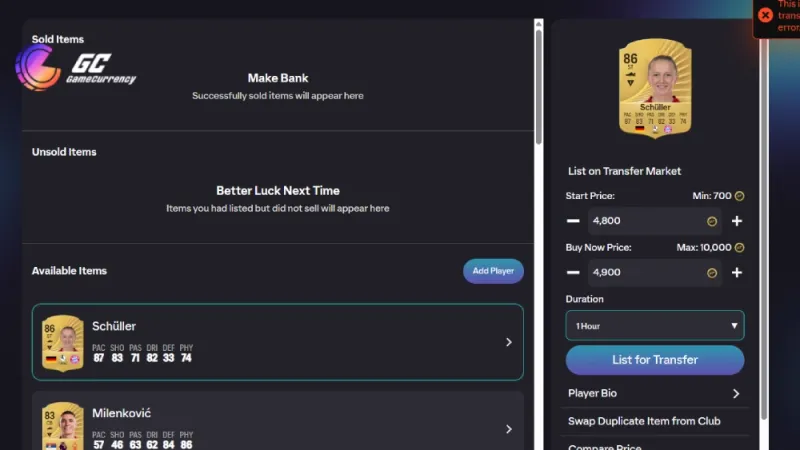Screen dimensions: 800x450
Task: Click the Unsold Items heading
Action: (64, 152)
